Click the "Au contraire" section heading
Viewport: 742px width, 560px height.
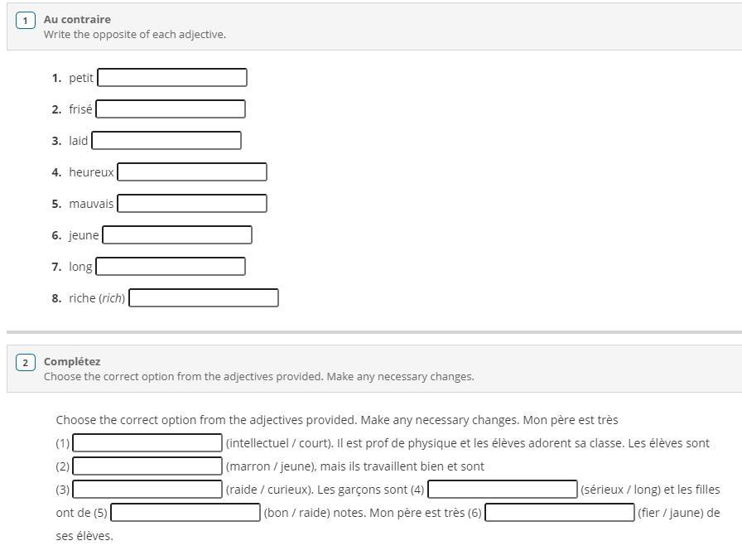pyautogui.click(x=77, y=19)
